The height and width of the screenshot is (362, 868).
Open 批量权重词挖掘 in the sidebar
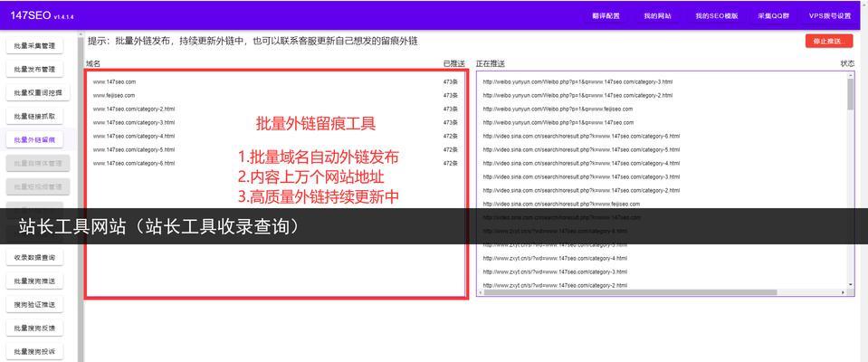pyautogui.click(x=38, y=93)
